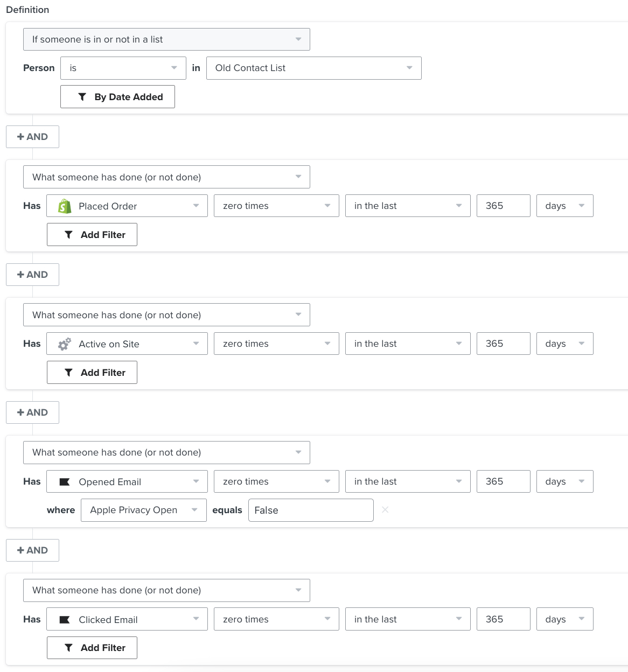Click the flag icon beside Clicked Email
The width and height of the screenshot is (628, 672).
pos(65,620)
